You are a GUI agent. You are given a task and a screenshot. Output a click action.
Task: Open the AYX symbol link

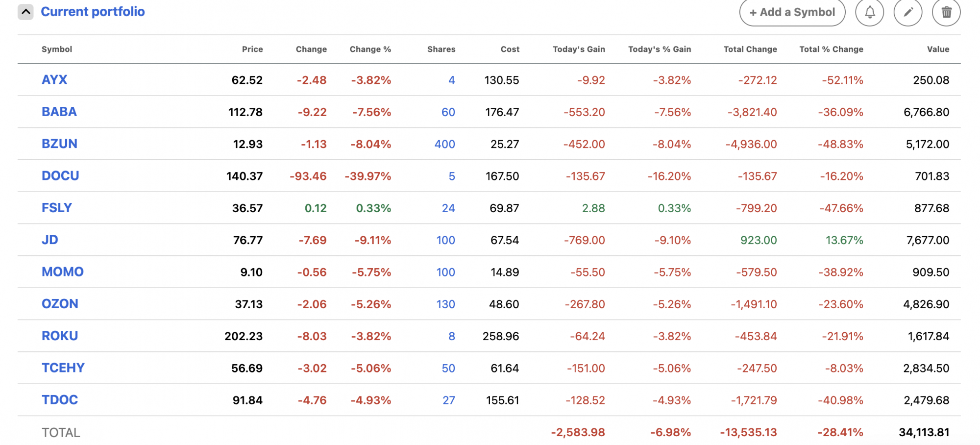coord(54,80)
